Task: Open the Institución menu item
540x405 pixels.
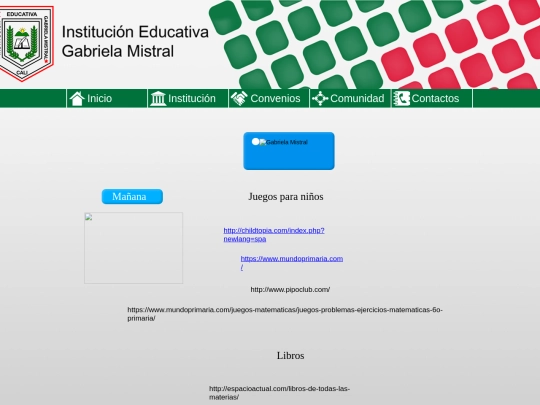Action: [x=188, y=98]
